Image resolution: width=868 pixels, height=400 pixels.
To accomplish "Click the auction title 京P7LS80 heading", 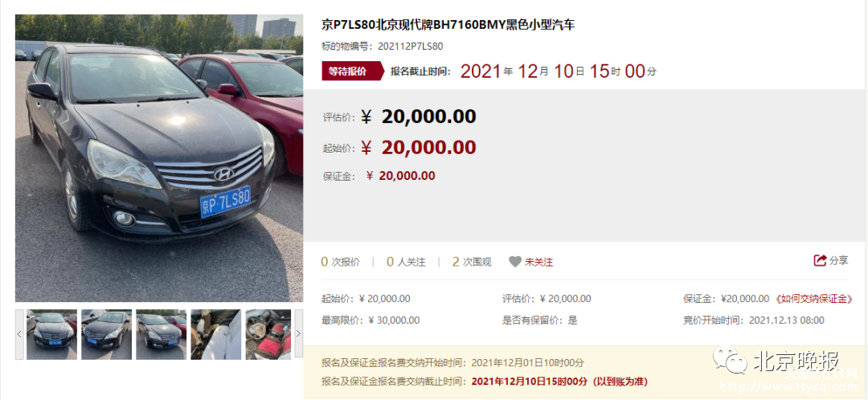I will click(x=448, y=25).
